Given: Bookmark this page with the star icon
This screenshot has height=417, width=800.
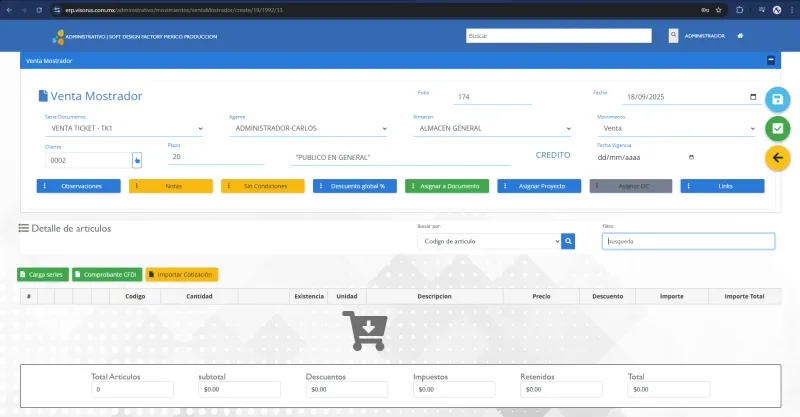Looking at the screenshot, I should pyautogui.click(x=718, y=10).
